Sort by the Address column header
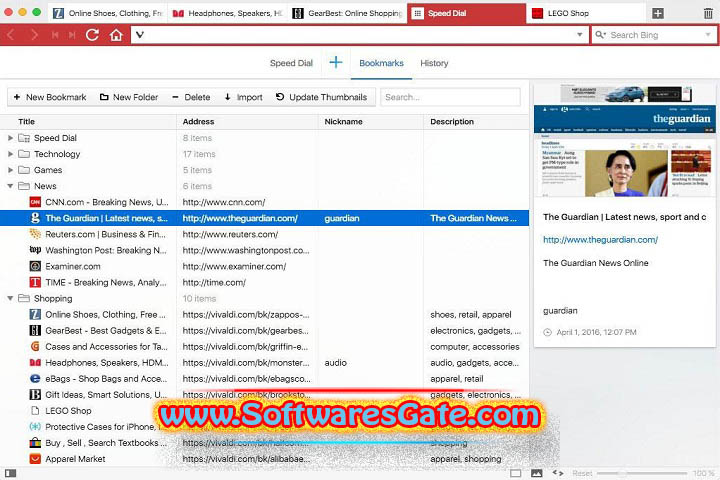 [x=247, y=122]
